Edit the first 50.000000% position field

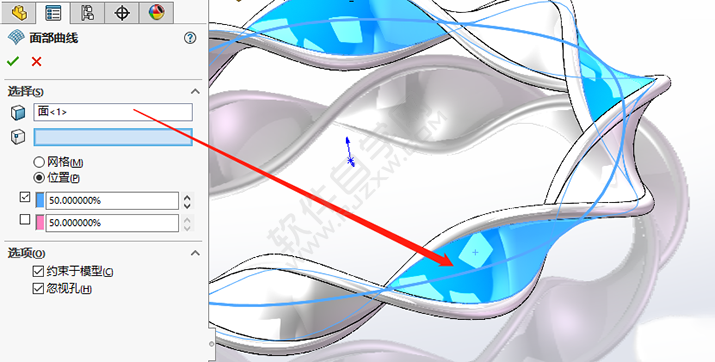112,201
